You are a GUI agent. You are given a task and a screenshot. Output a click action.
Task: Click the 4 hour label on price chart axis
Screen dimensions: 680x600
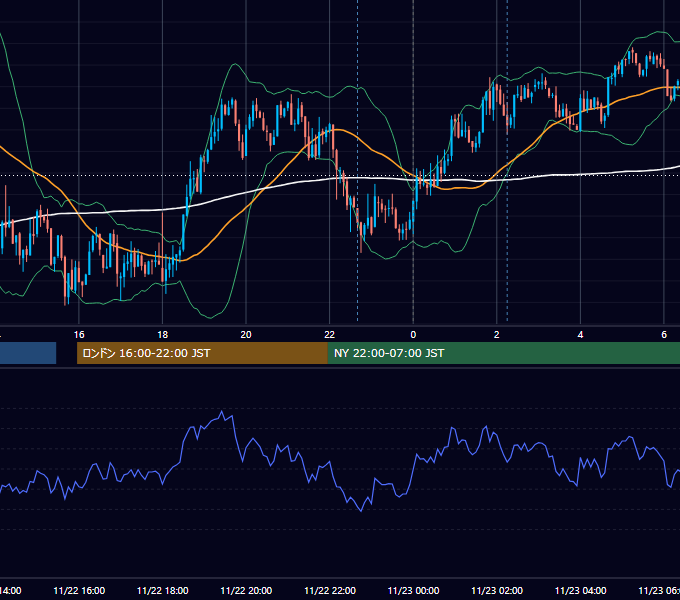click(580, 334)
